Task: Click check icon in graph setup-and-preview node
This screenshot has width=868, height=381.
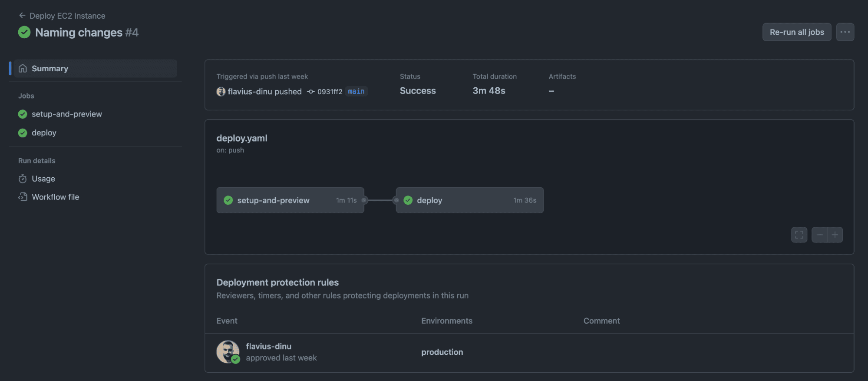Action: point(228,200)
